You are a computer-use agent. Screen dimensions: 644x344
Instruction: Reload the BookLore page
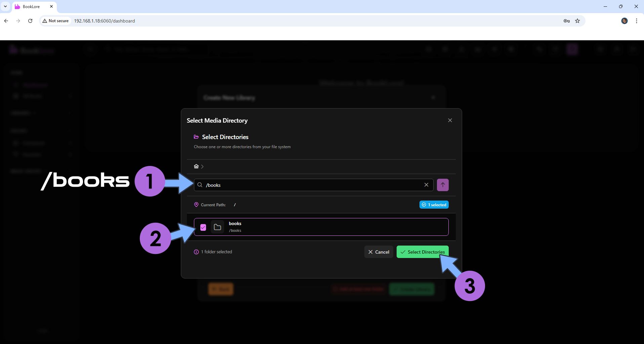pos(30,21)
